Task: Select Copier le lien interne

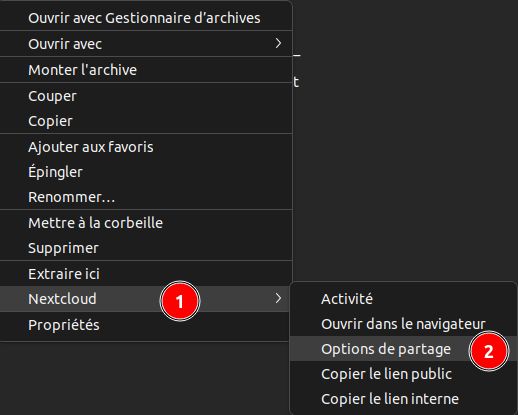Action: point(403,399)
